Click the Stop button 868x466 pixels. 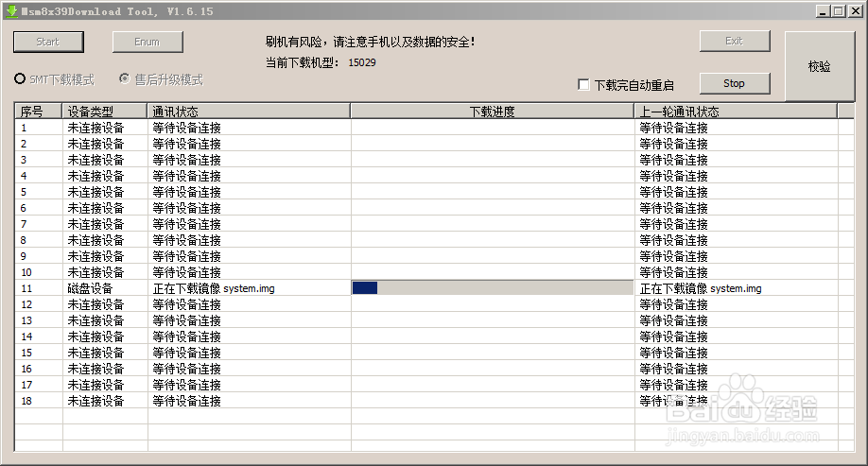pyautogui.click(x=735, y=83)
